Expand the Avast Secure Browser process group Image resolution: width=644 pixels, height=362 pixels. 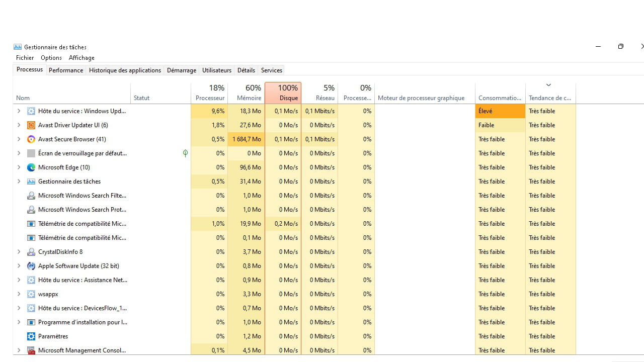19,139
